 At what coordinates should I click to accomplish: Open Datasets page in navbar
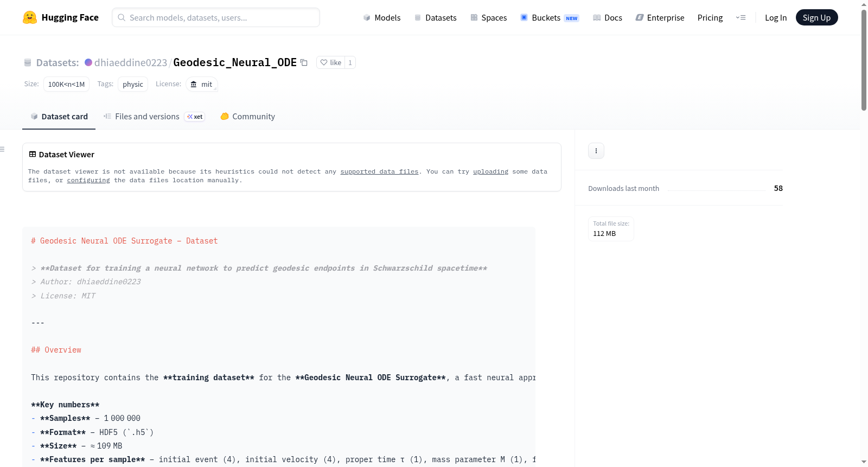(436, 17)
